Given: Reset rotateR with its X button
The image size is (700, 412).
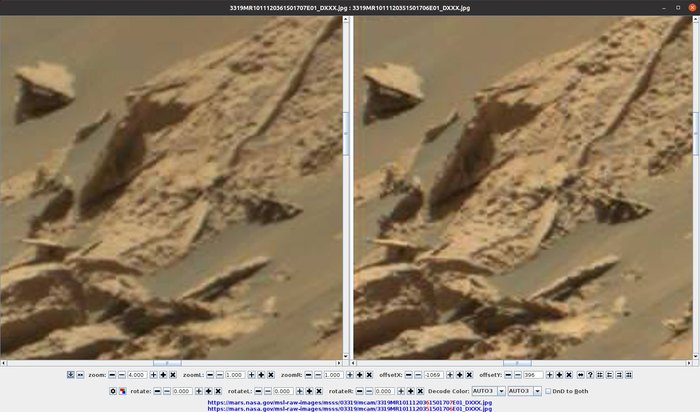Looking at the screenshot, I should [420, 391].
